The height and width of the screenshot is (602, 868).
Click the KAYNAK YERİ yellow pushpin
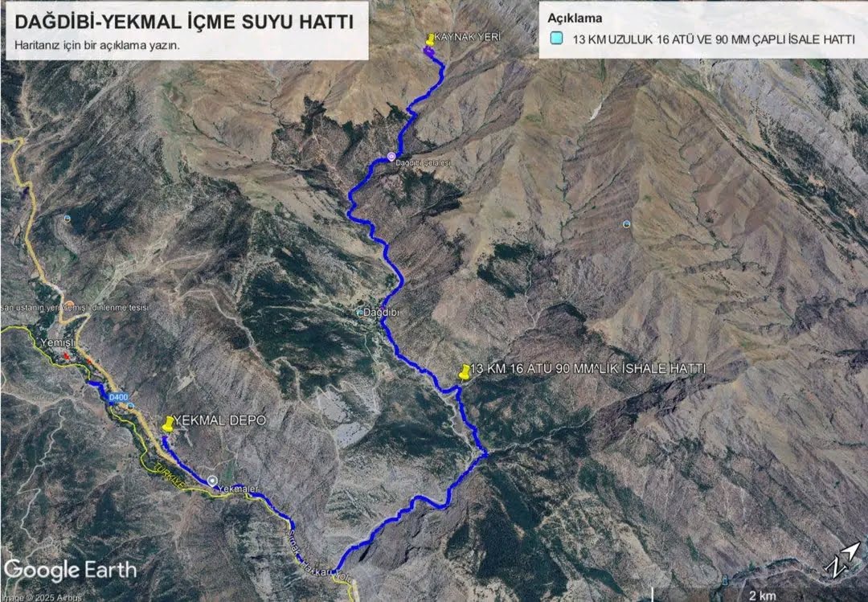coord(430,40)
